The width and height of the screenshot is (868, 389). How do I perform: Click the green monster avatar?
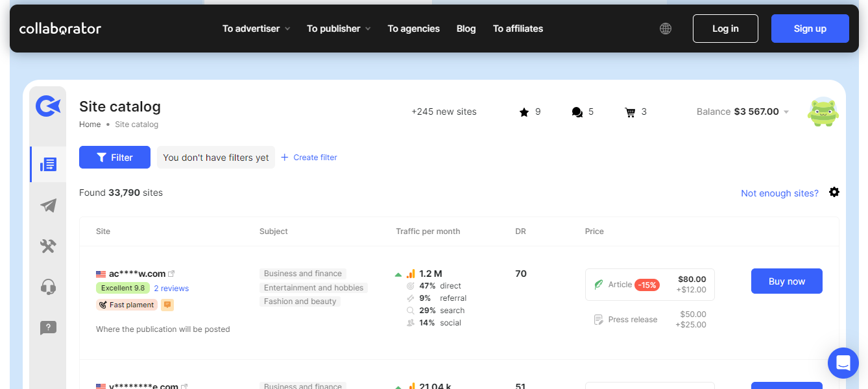(x=823, y=112)
